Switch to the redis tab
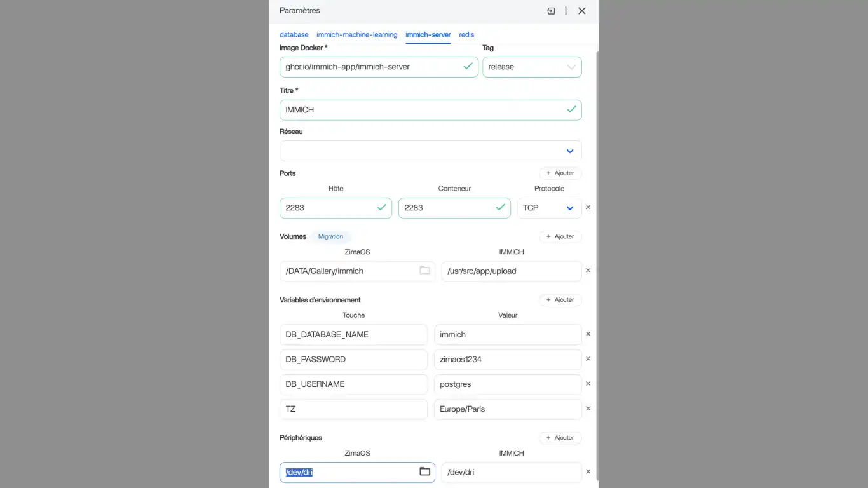 (x=466, y=35)
